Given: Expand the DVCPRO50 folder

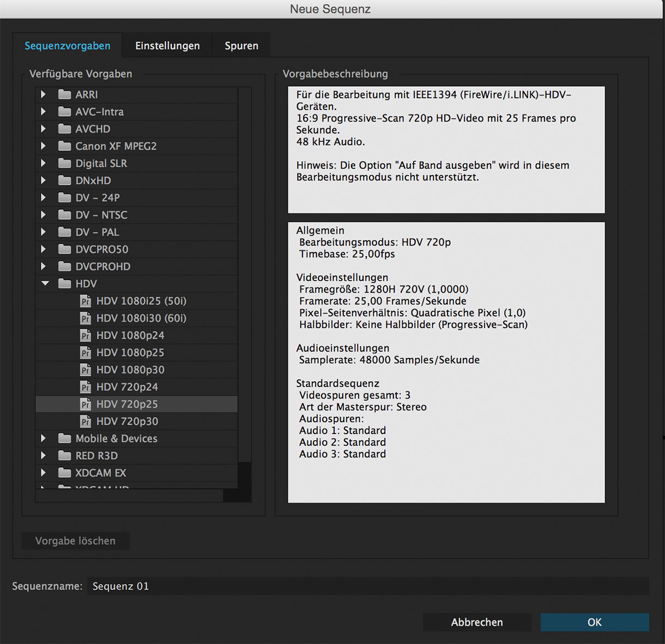Looking at the screenshot, I should pos(44,249).
